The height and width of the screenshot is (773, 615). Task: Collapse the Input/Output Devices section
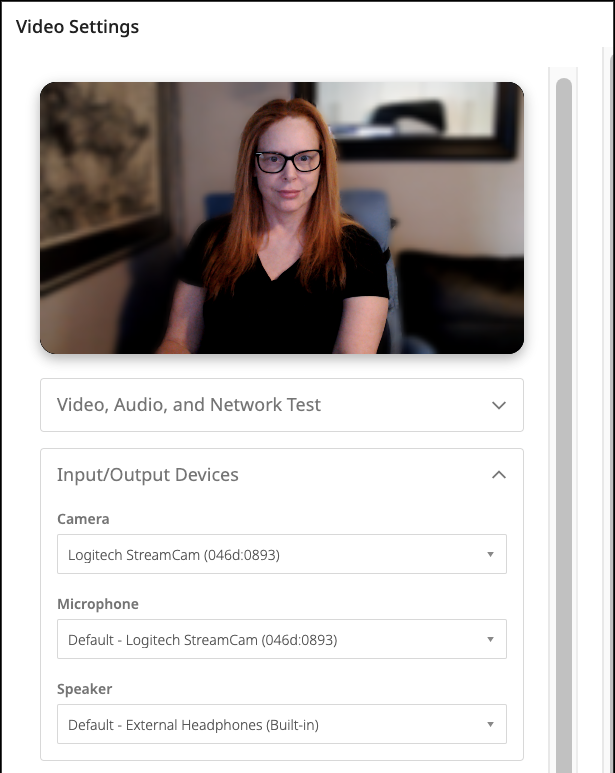pos(281,475)
